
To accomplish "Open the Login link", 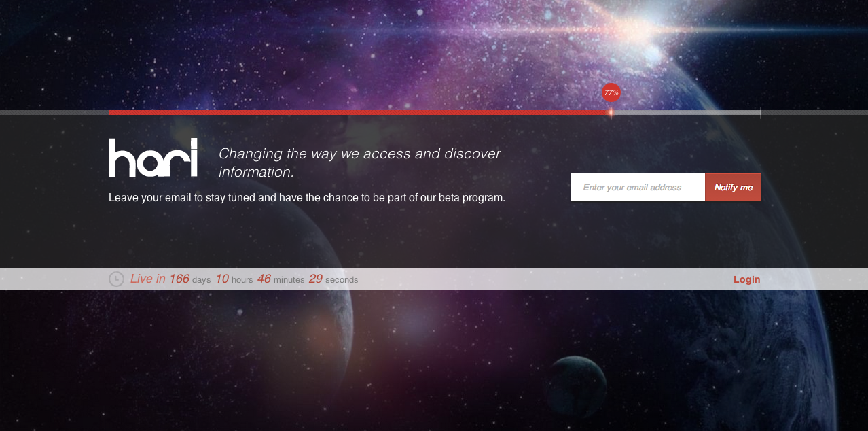I will (746, 279).
